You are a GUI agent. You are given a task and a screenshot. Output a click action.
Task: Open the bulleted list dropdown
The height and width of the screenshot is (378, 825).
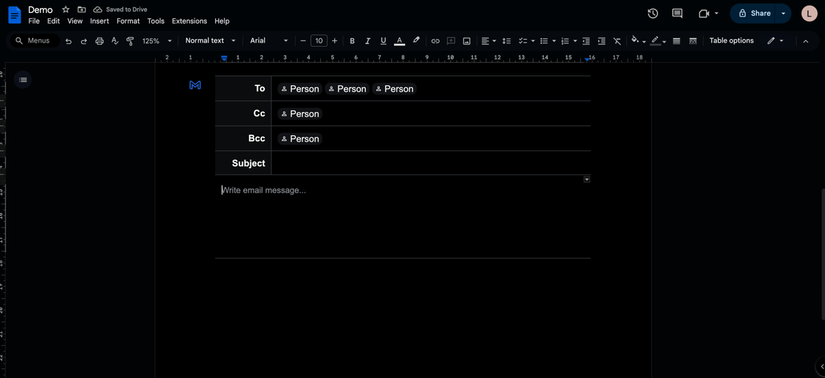pyautogui.click(x=548, y=41)
